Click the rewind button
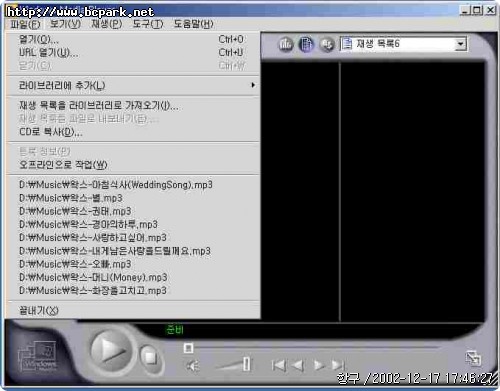 [x=298, y=365]
